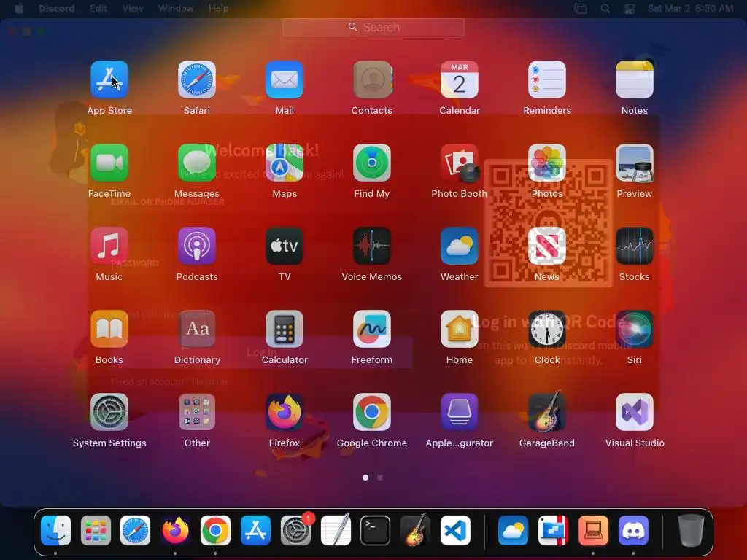Open Spotlight search in menu bar
The width and height of the screenshot is (747, 560).
605,9
